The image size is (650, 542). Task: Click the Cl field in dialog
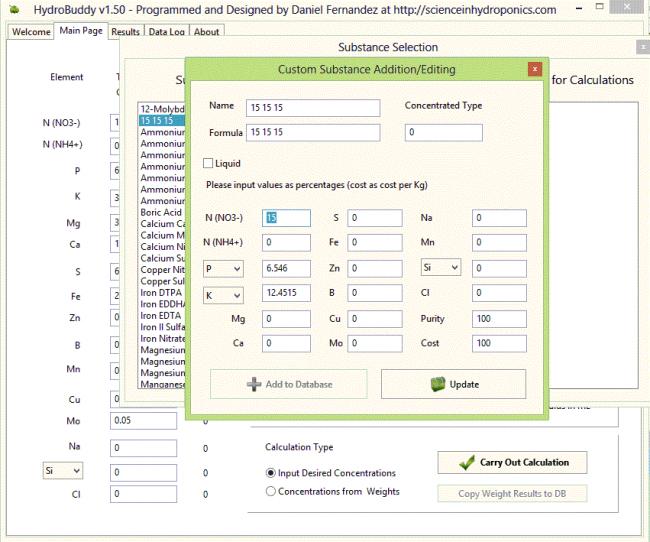(x=499, y=293)
